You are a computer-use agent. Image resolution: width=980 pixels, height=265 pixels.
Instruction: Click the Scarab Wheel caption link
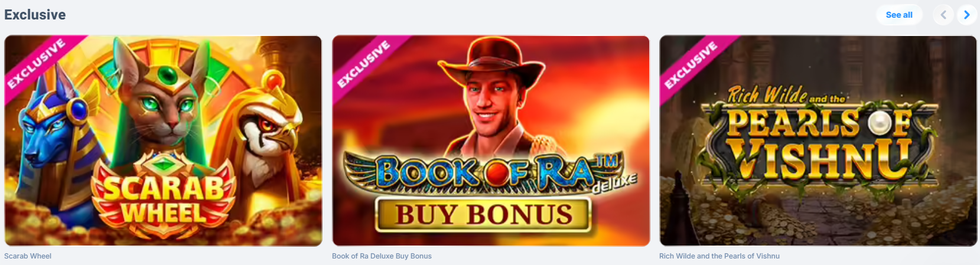[x=28, y=256]
